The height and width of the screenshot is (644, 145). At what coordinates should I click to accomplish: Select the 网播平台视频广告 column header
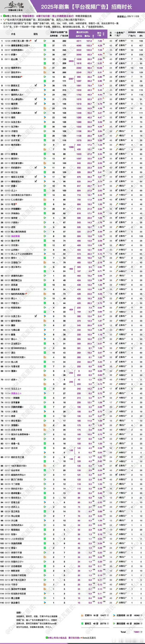coord(59,32)
